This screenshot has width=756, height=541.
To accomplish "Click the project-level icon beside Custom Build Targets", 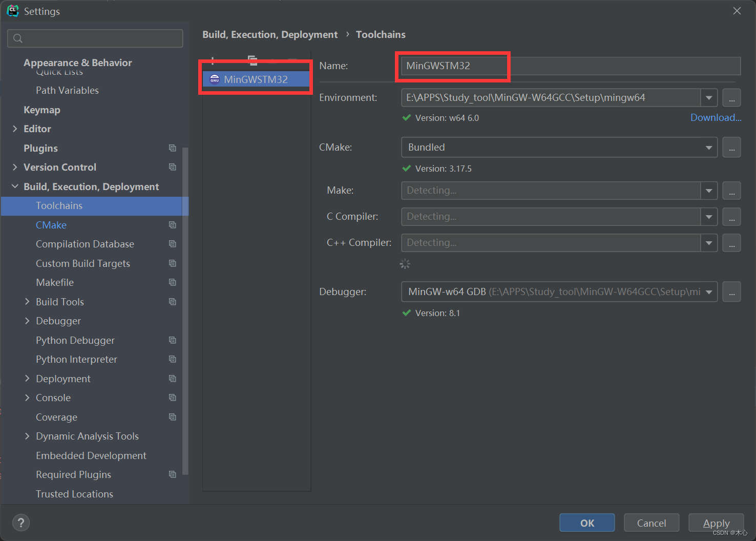I will [x=173, y=263].
